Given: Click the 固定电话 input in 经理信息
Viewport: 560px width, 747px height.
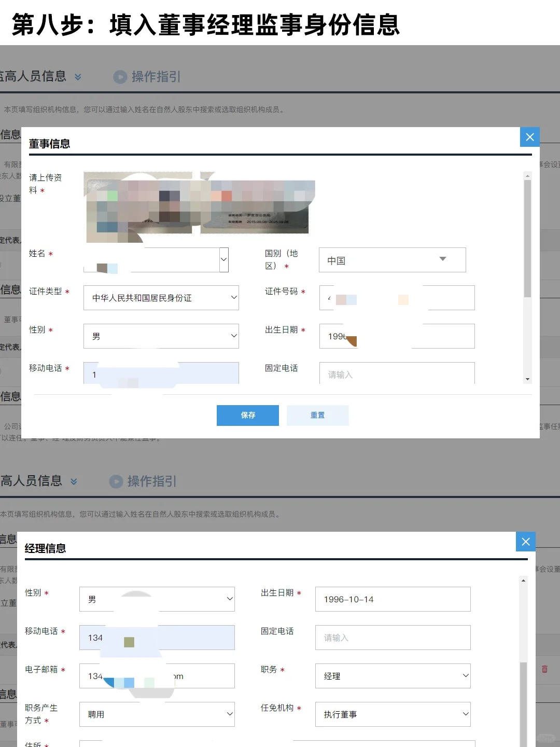Looking at the screenshot, I should click(x=393, y=638).
